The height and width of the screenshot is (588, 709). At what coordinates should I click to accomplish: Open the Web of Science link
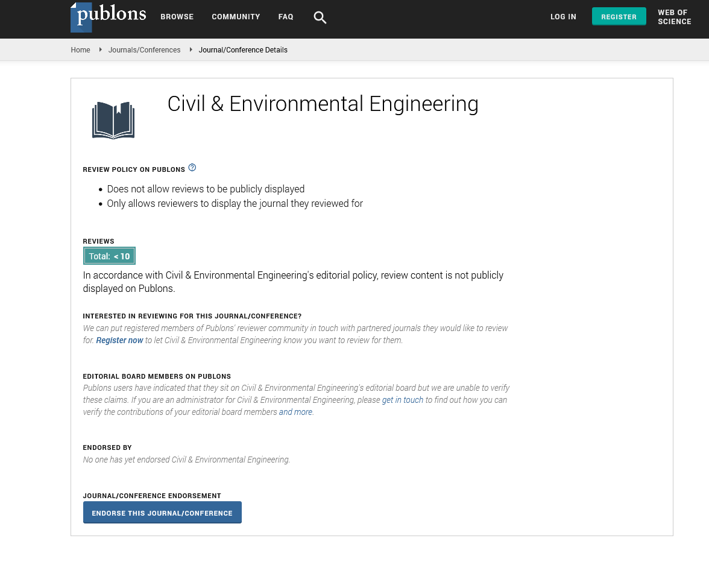674,17
